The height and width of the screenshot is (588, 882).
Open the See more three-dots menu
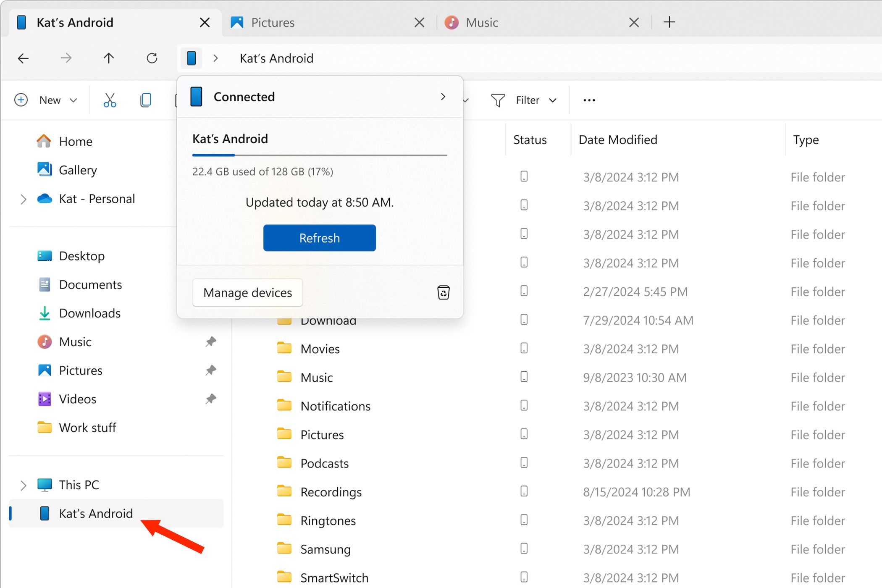point(589,100)
